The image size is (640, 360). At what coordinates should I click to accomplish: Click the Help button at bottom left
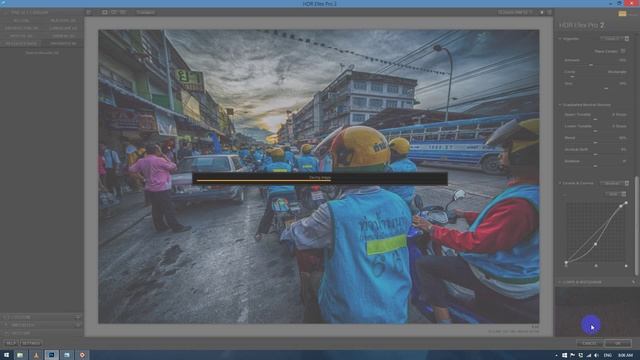click(x=11, y=343)
